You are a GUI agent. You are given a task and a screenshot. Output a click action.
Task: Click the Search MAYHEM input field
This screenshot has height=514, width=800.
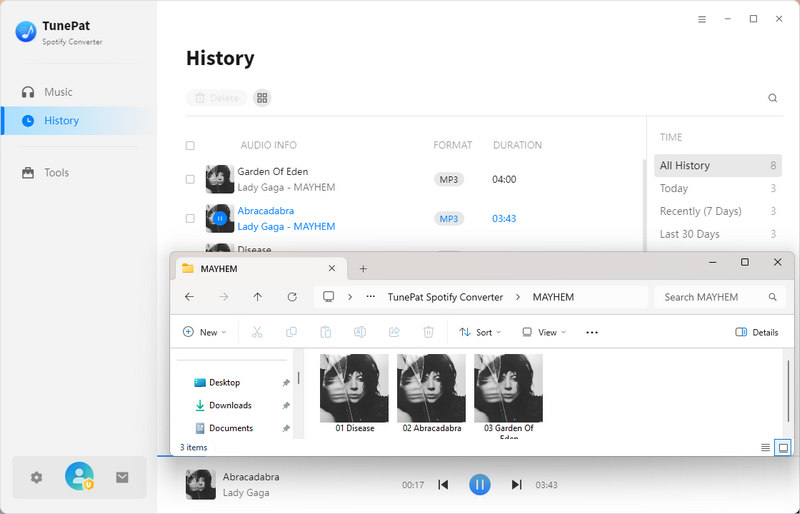(x=718, y=297)
